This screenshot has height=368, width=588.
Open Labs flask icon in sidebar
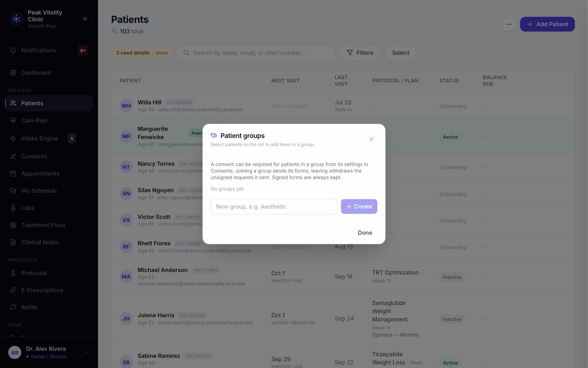point(13,208)
